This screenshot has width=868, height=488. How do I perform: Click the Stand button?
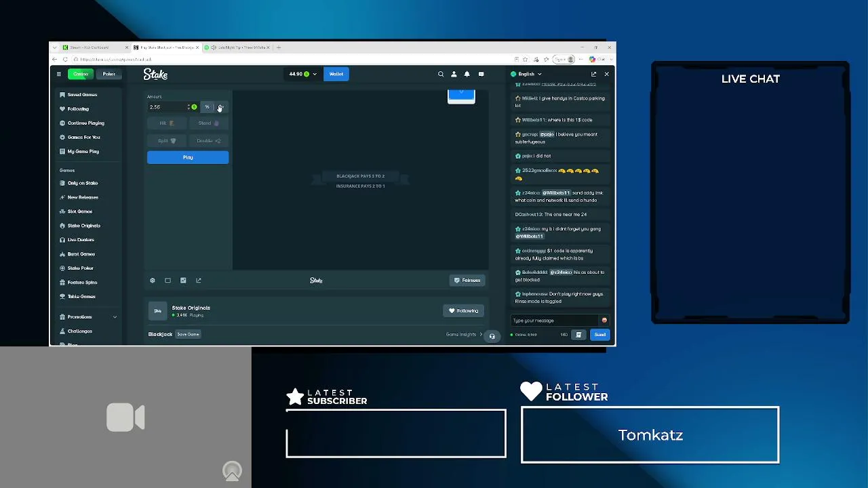(x=208, y=123)
